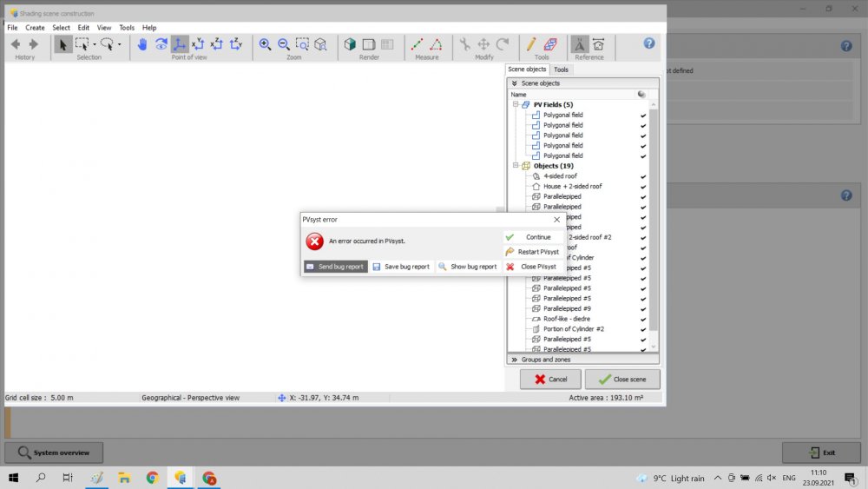
Task: Open the Create menu
Action: coord(35,28)
